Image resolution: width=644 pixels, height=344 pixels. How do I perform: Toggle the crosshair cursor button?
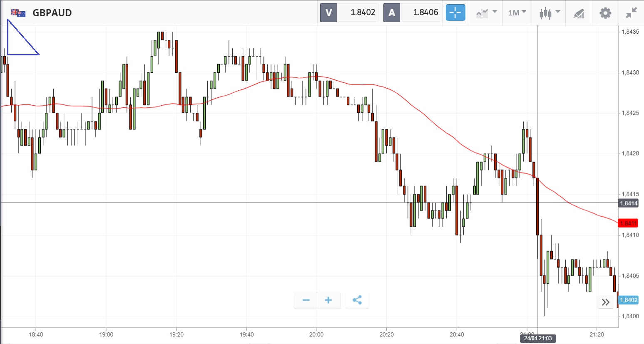click(x=455, y=12)
